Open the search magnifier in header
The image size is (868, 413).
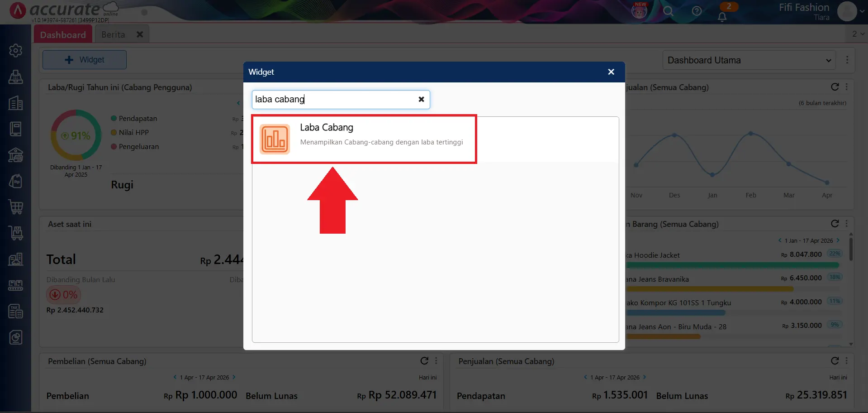668,11
